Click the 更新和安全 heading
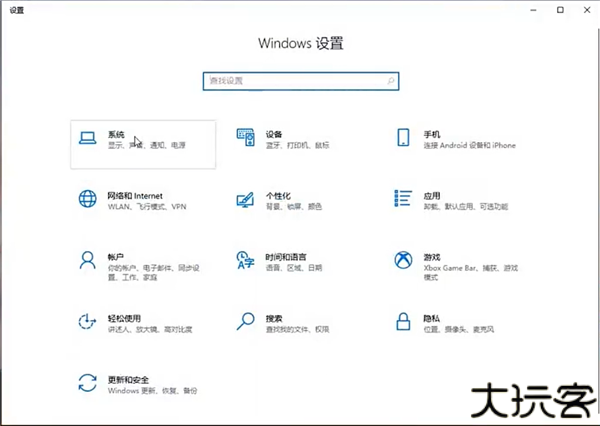Screen dimensions: 600x426 click(128, 380)
